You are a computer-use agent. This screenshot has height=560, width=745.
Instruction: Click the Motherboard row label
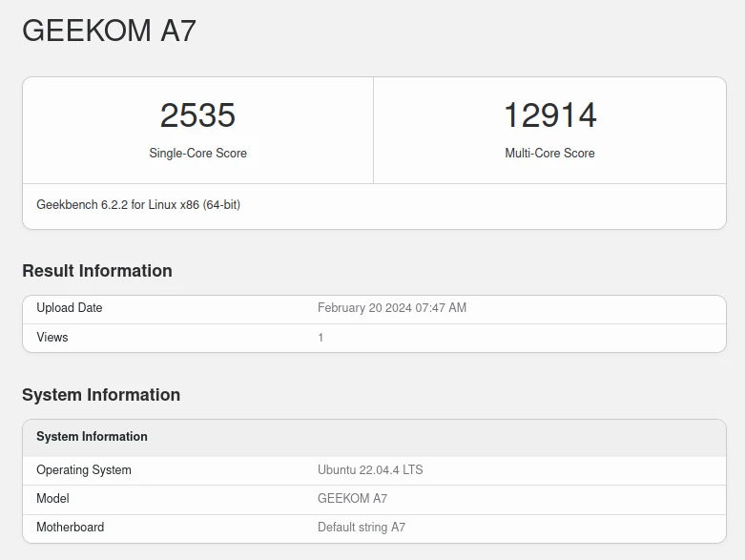(71, 528)
